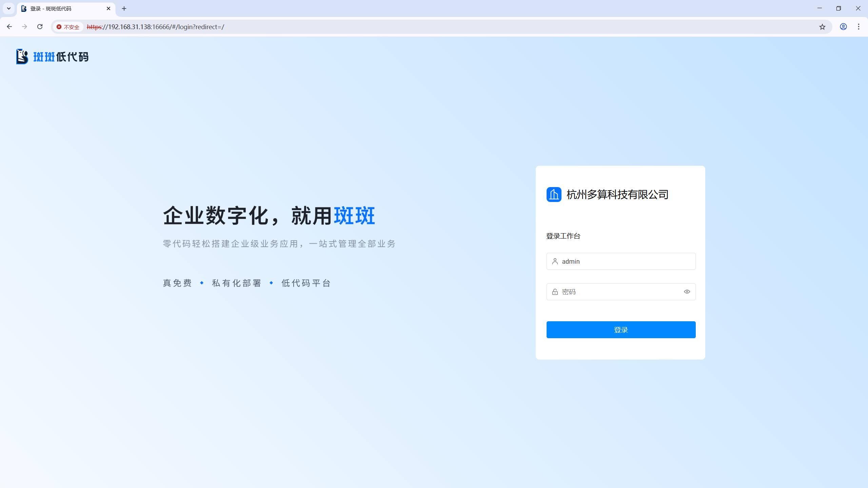The width and height of the screenshot is (868, 488).
Task: Click the 不安全 security warning chip
Action: (68, 27)
